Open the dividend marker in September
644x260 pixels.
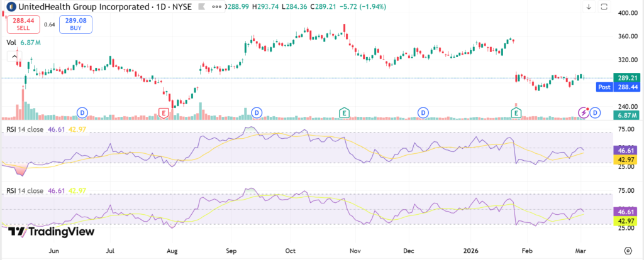pyautogui.click(x=256, y=112)
